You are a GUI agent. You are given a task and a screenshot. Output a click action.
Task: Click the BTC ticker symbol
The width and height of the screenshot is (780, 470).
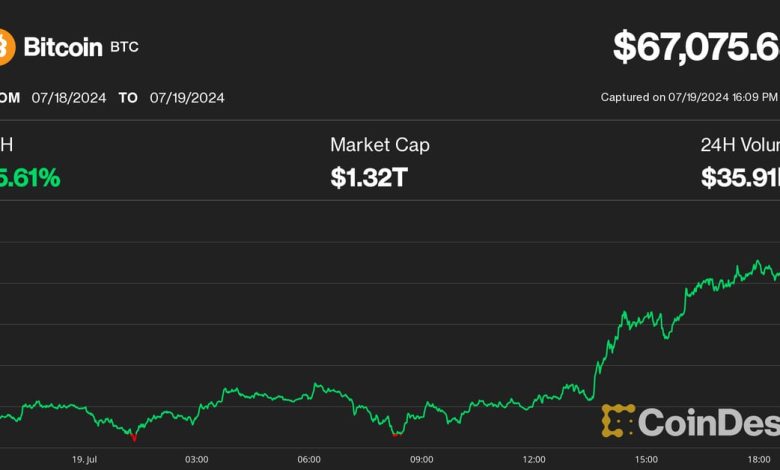pyautogui.click(x=125, y=48)
